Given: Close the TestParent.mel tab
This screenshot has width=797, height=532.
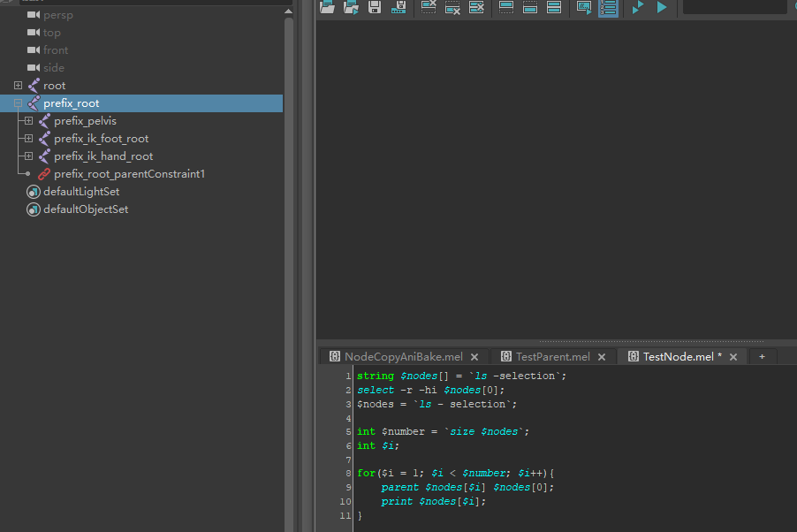Looking at the screenshot, I should 602,357.
